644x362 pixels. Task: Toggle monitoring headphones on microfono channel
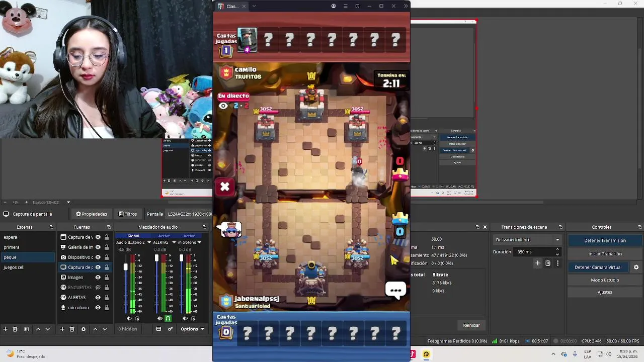pos(193,318)
